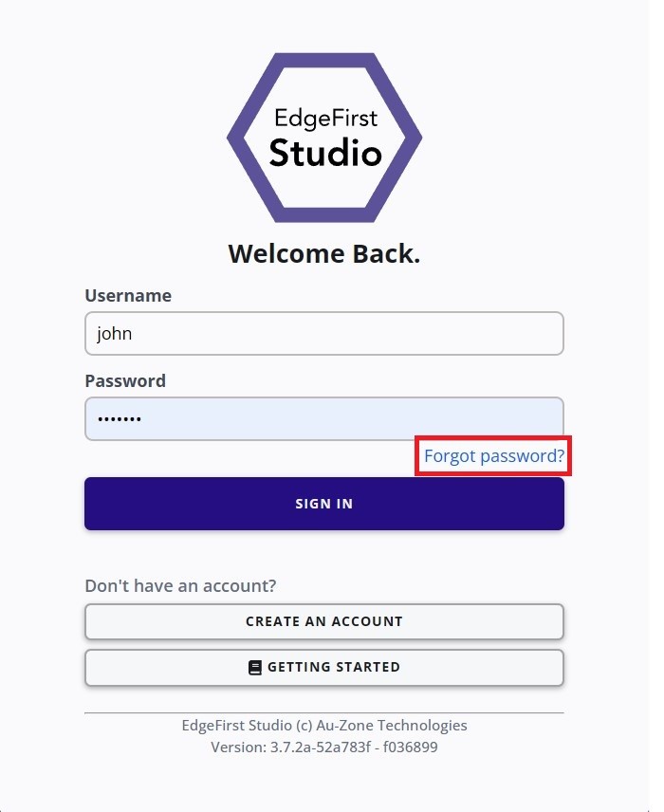Select the small document icon beside GETTING STARTED

[253, 667]
